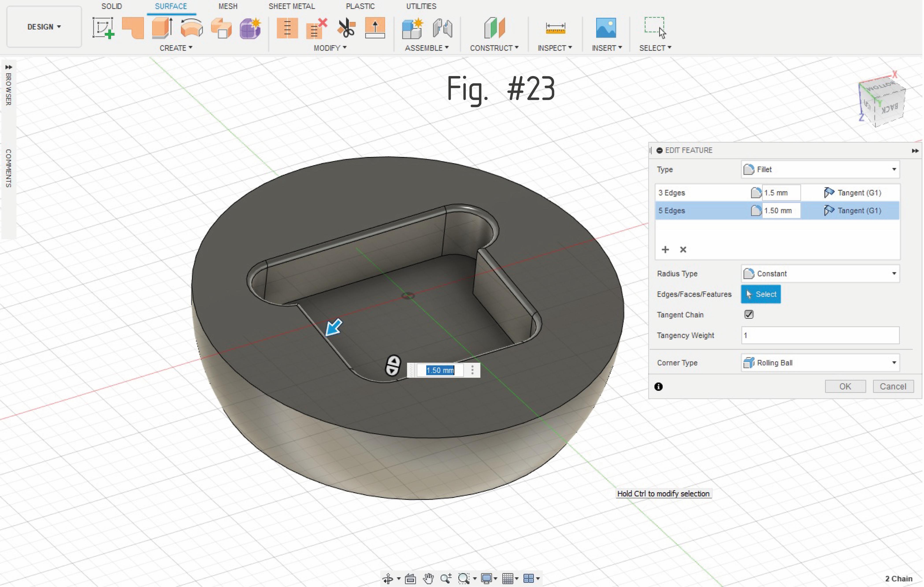Open the Radius Type Constant dropdown

pyautogui.click(x=820, y=274)
